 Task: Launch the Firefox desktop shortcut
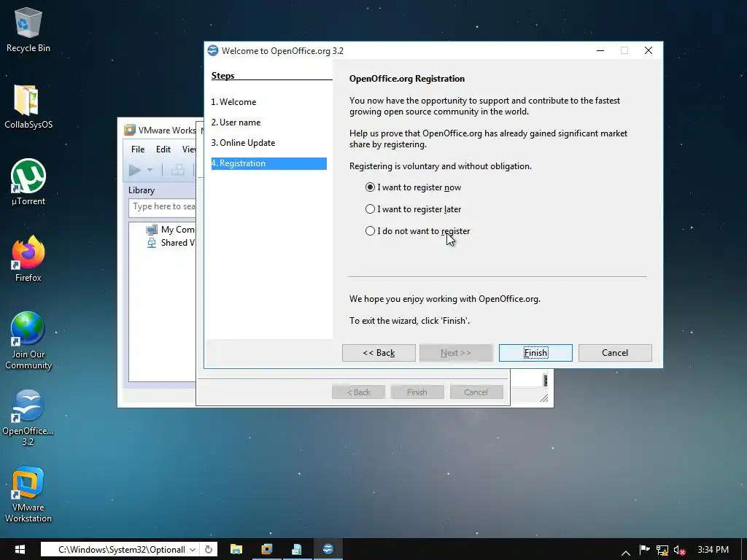28,259
